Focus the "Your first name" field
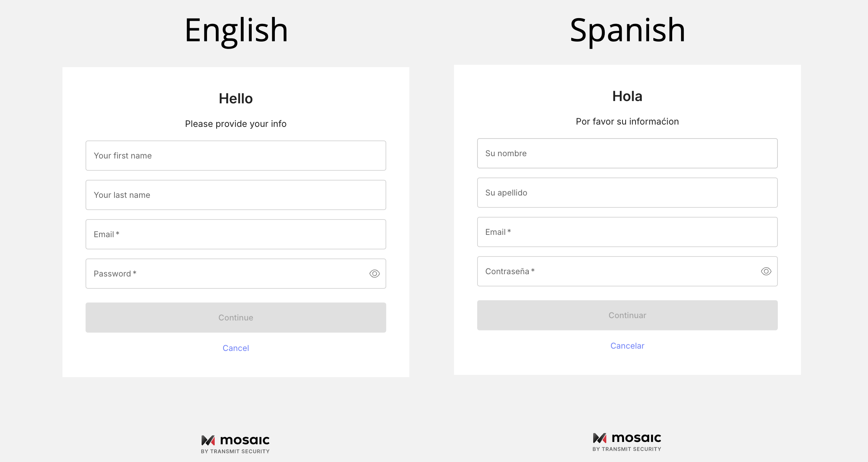This screenshot has width=868, height=462. (x=236, y=156)
